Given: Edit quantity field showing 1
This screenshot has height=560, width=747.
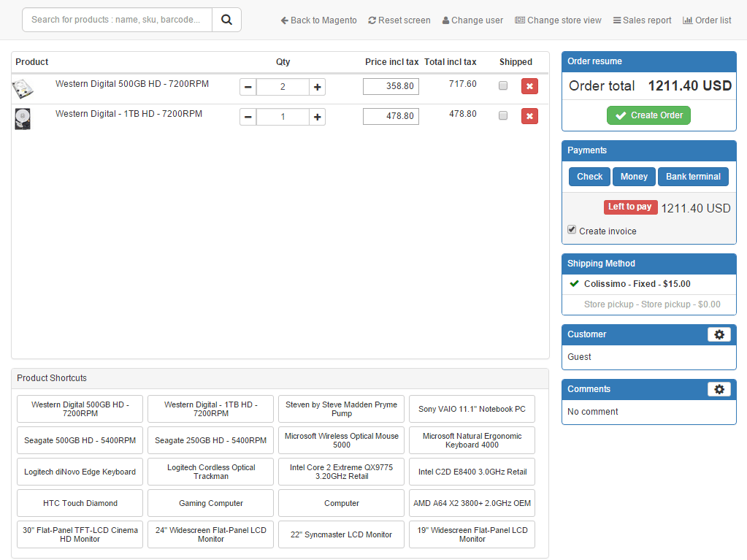Looking at the screenshot, I should [x=283, y=117].
